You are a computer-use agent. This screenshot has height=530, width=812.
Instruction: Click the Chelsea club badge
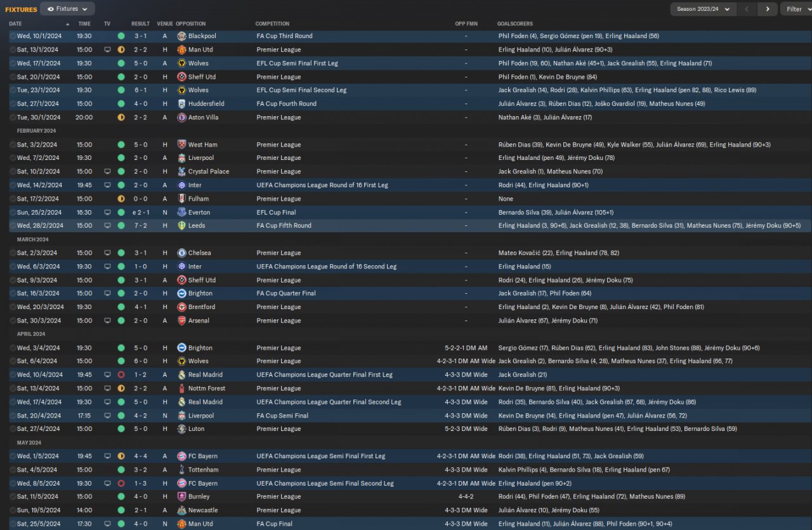181,253
